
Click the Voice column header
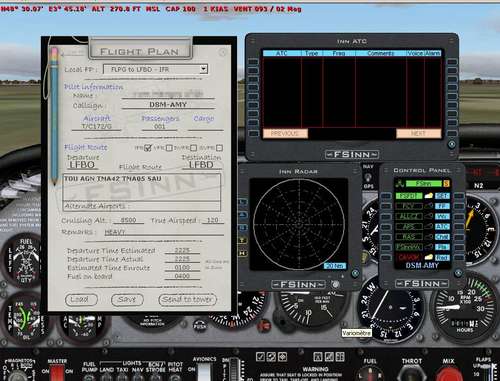pyautogui.click(x=415, y=53)
